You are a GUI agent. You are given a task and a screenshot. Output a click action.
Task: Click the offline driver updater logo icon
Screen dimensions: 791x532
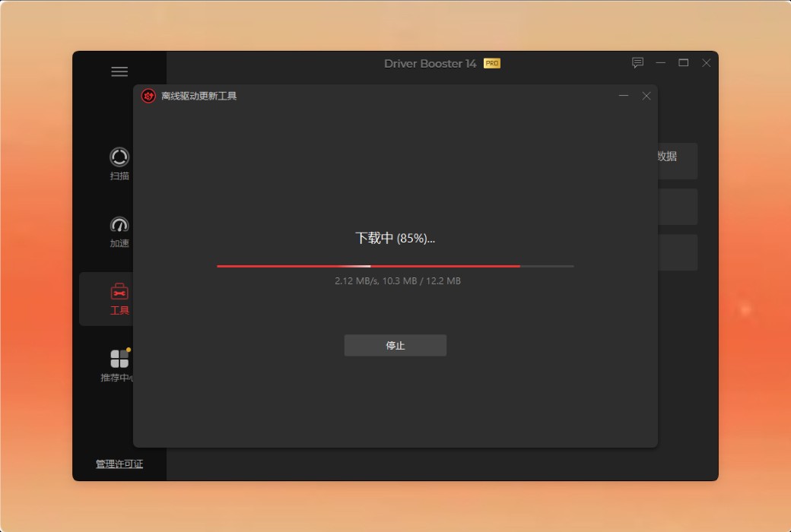tap(148, 96)
